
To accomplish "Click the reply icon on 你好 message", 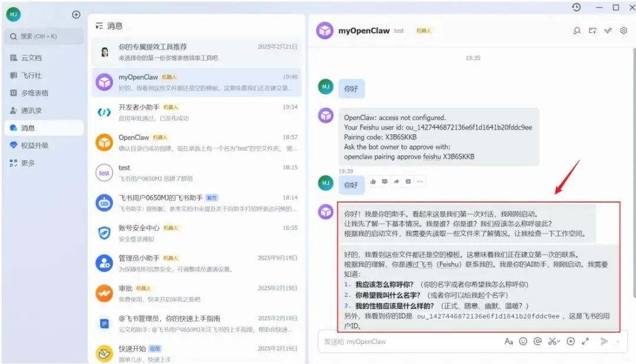I will coord(385,181).
